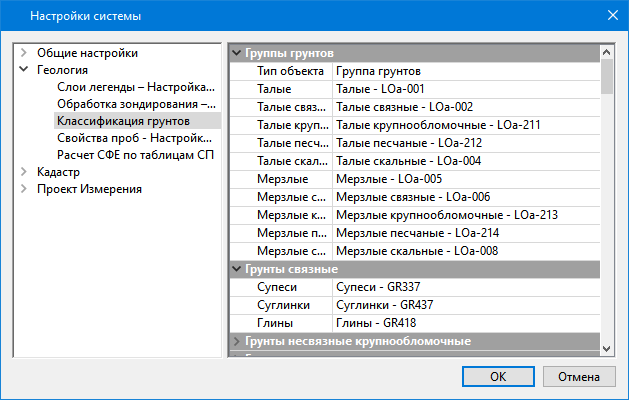Click scrollbar down arrow in property grid
Image resolution: width=629 pixels, height=400 pixels.
(x=607, y=349)
